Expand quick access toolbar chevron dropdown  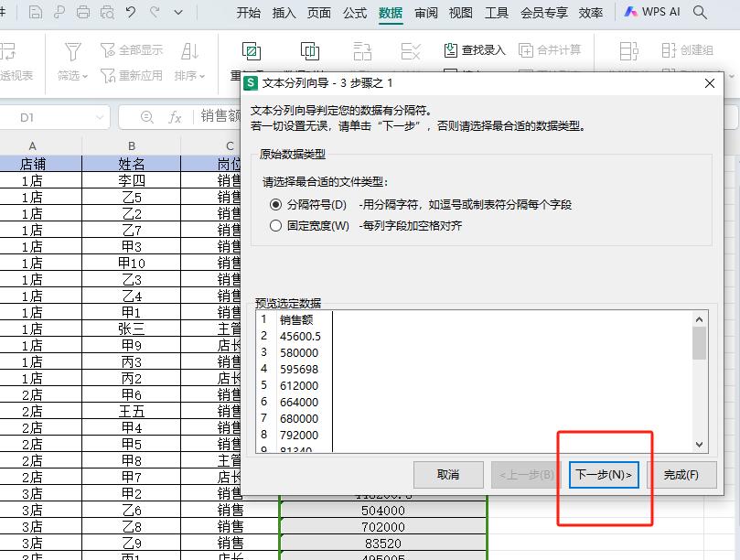178,12
